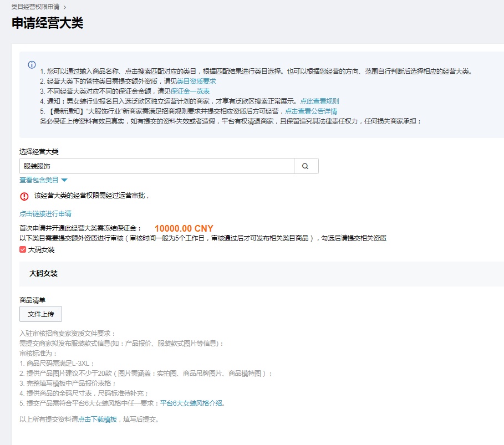504x445 pixels.
Task: Expand the 查看包含类目 text link
Action: pyautogui.click(x=39, y=180)
